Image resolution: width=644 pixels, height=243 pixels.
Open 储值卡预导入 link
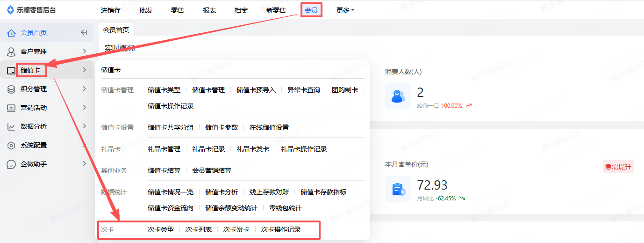click(256, 90)
